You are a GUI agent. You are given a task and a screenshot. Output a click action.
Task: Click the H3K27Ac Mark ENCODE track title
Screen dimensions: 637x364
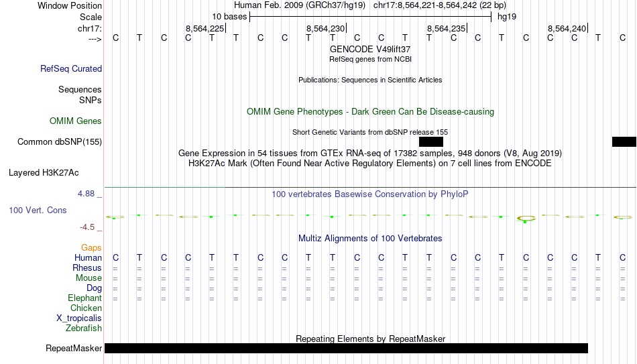tap(370, 164)
